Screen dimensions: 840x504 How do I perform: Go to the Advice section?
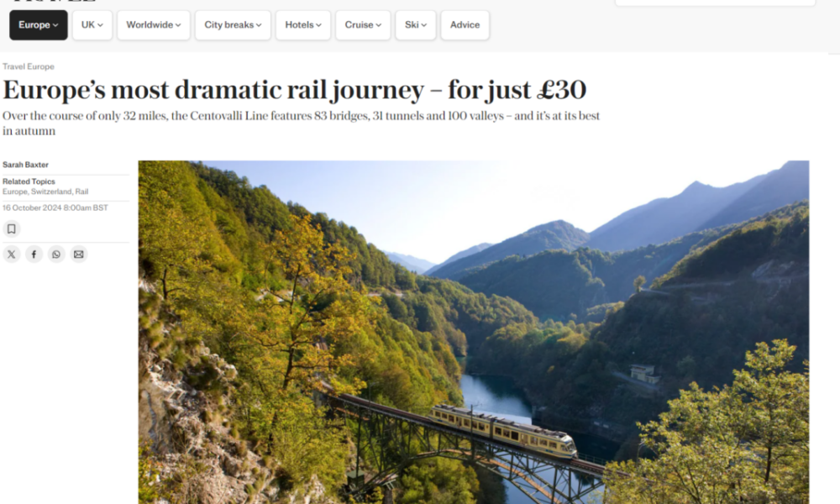[465, 25]
